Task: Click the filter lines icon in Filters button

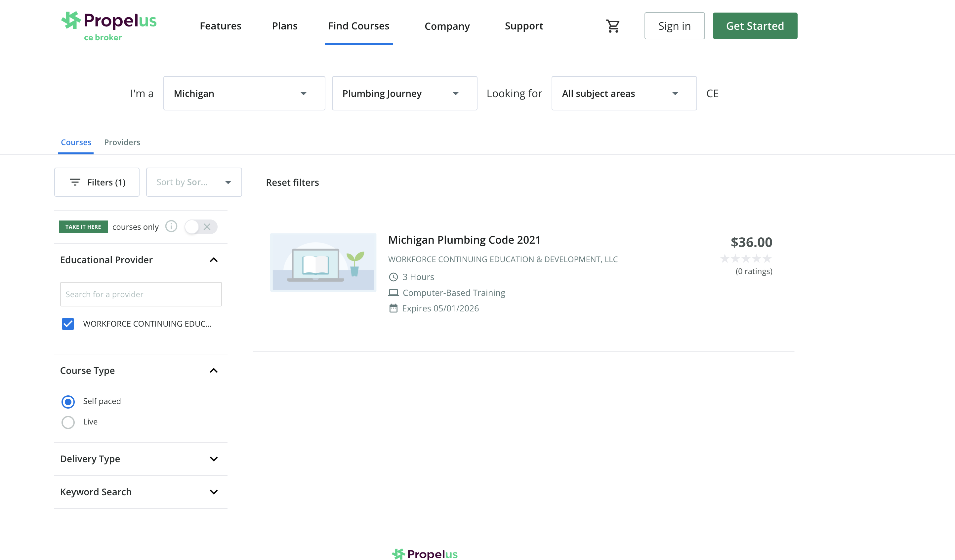Action: pos(75,182)
